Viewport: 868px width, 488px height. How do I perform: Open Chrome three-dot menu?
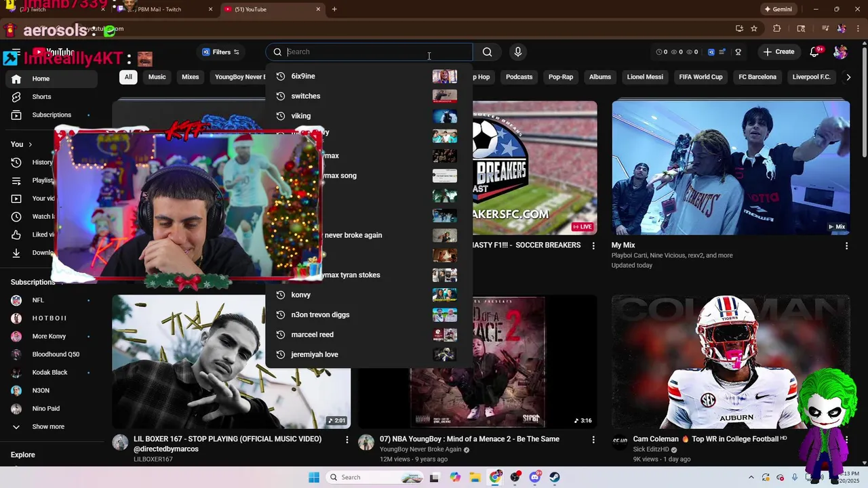[857, 28]
